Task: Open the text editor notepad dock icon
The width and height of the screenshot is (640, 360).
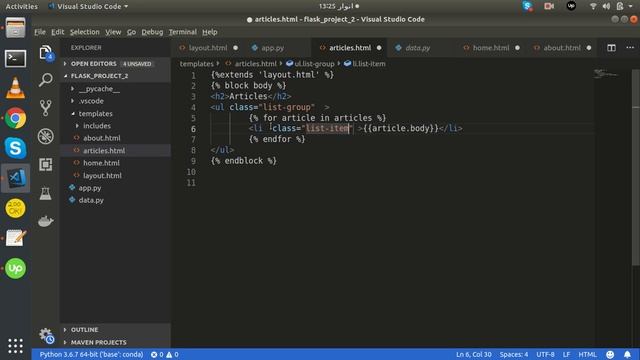Action: 16,238
